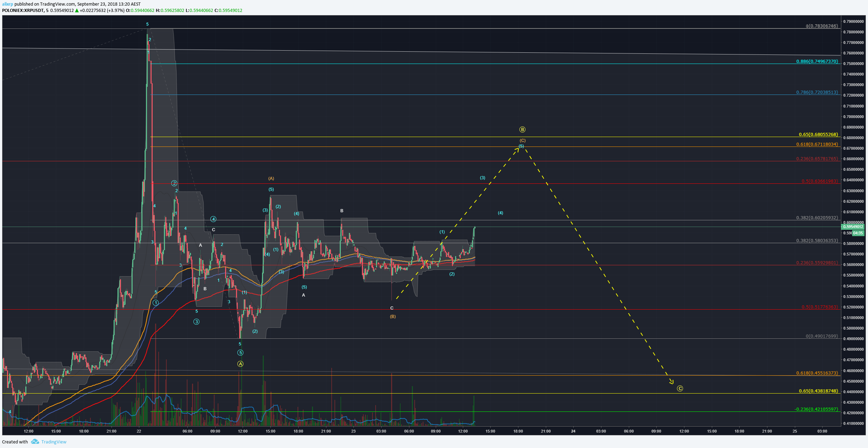Click the circled cyan 1 wave marker

[155, 303]
